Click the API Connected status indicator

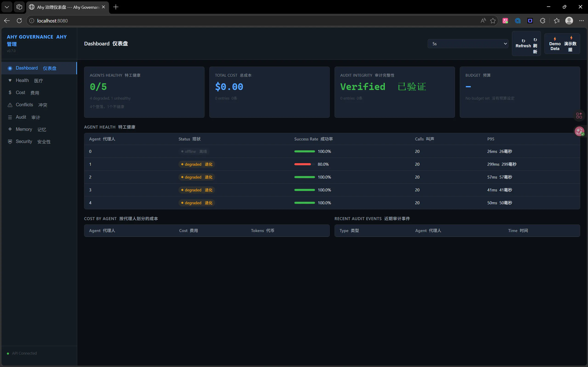point(22,353)
